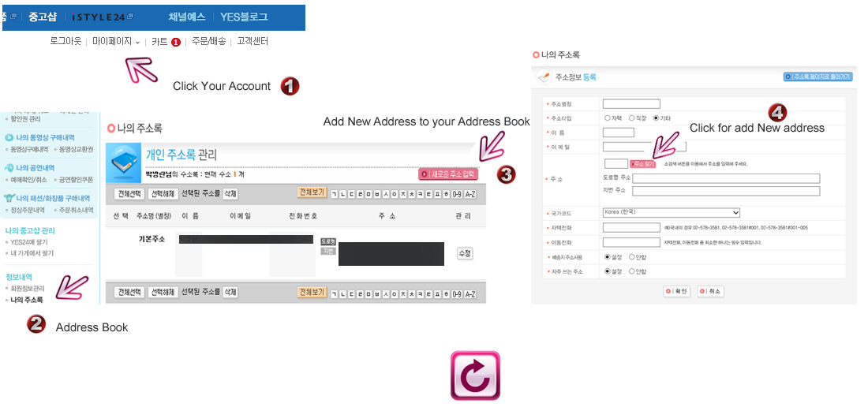Open 예매확인/취소 in the sidebar

[28, 180]
